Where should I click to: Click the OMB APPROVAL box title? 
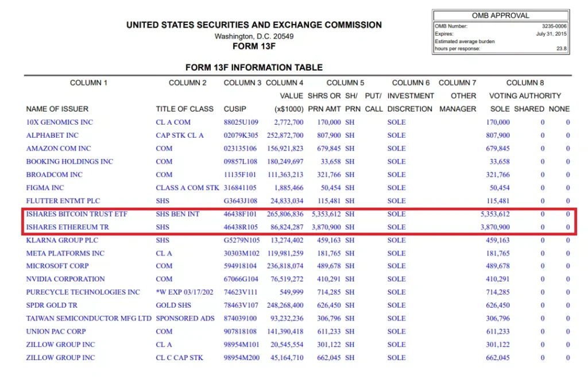pyautogui.click(x=501, y=16)
